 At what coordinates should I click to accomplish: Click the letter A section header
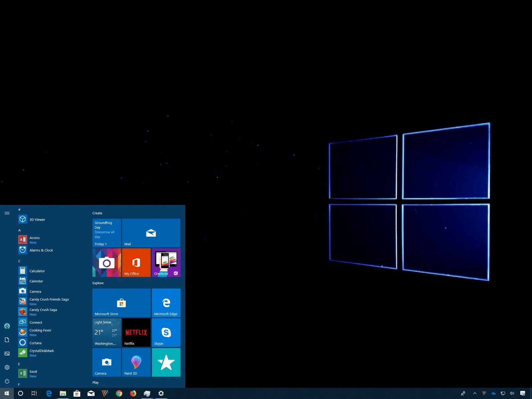point(19,230)
